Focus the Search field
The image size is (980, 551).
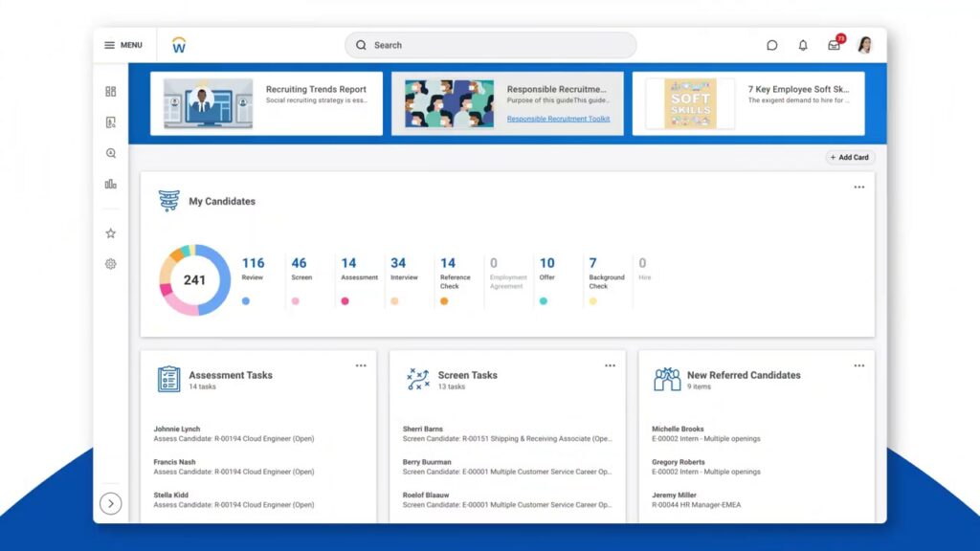pyautogui.click(x=491, y=45)
